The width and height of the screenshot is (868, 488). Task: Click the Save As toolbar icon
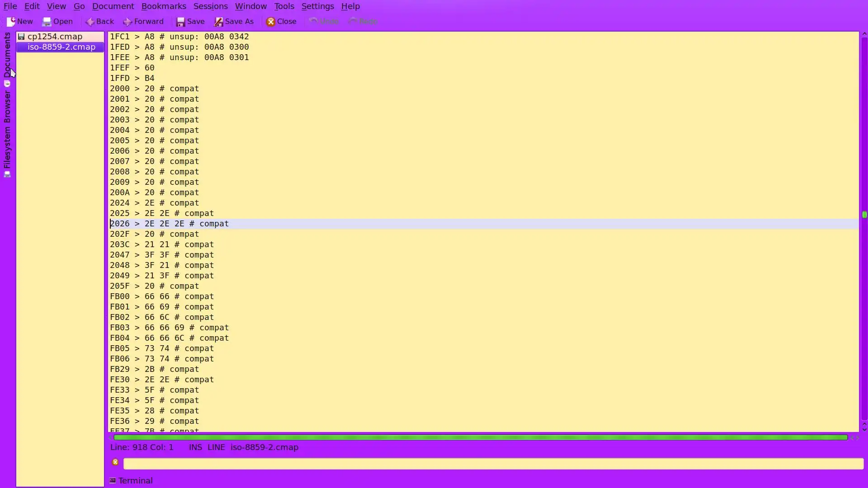pos(219,22)
